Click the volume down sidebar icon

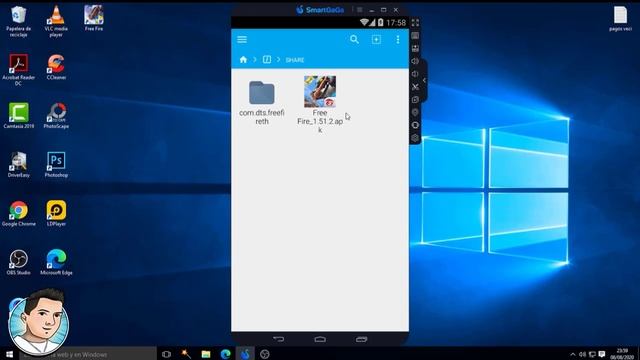(415, 74)
